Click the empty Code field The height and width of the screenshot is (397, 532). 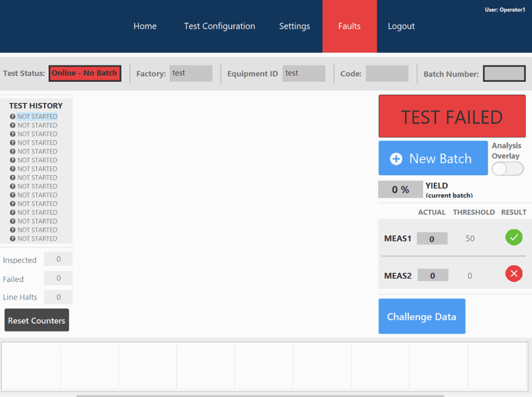pyautogui.click(x=387, y=74)
